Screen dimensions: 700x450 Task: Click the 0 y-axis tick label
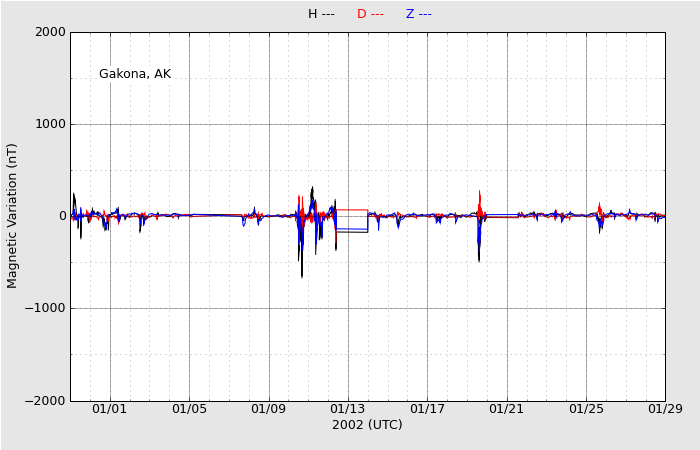61,216
